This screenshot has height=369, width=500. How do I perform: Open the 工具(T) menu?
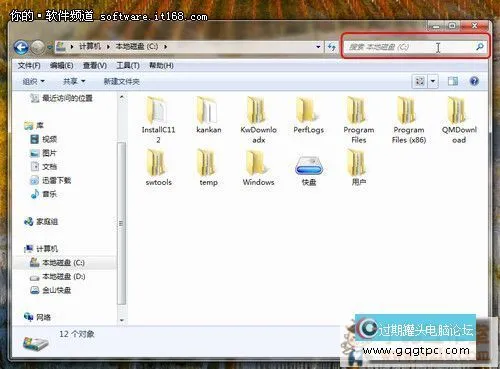click(x=128, y=66)
